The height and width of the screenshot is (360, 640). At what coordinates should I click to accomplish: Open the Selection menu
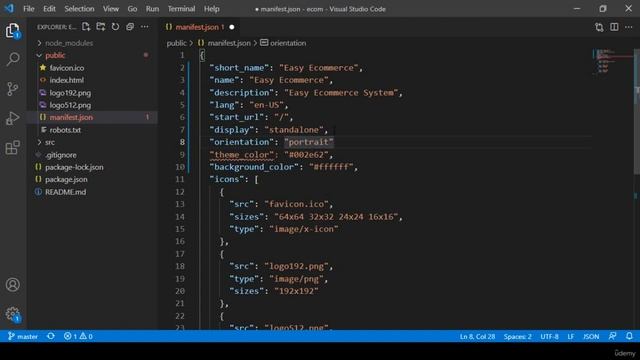[79, 9]
